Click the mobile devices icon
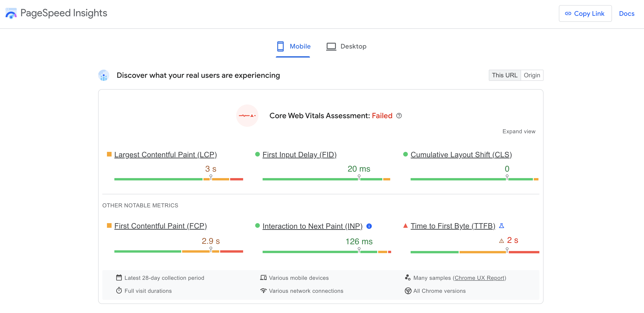Screen dimensions: 644x313 click(263, 277)
